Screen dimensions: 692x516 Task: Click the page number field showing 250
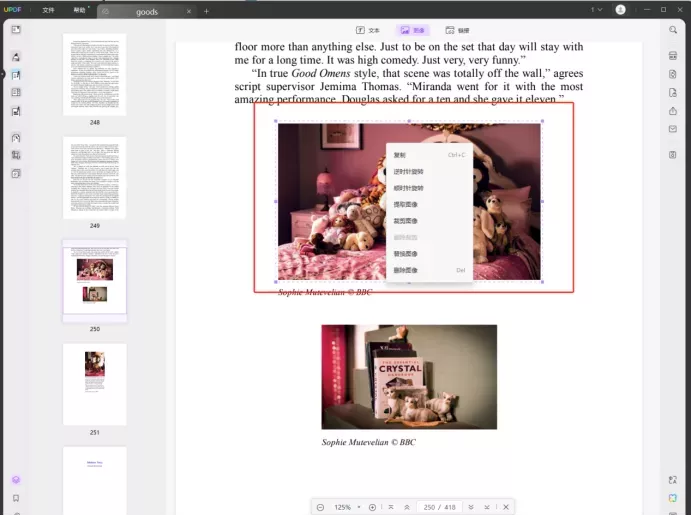tap(429, 507)
